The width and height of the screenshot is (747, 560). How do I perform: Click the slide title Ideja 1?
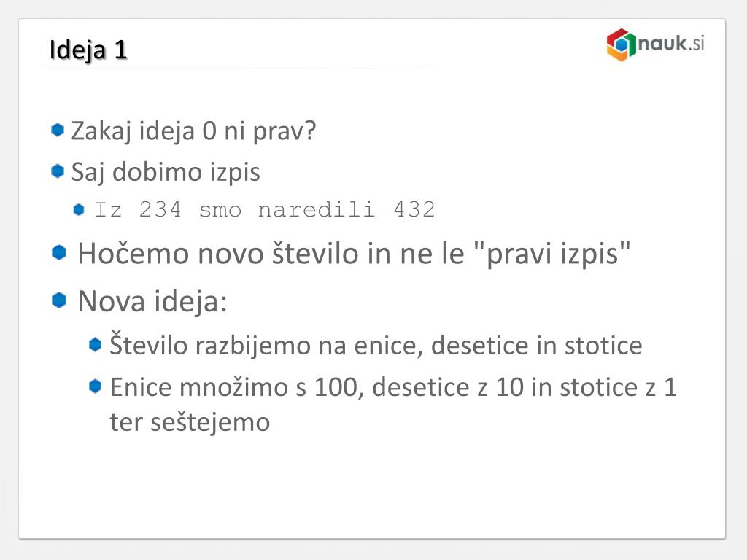pyautogui.click(x=88, y=50)
